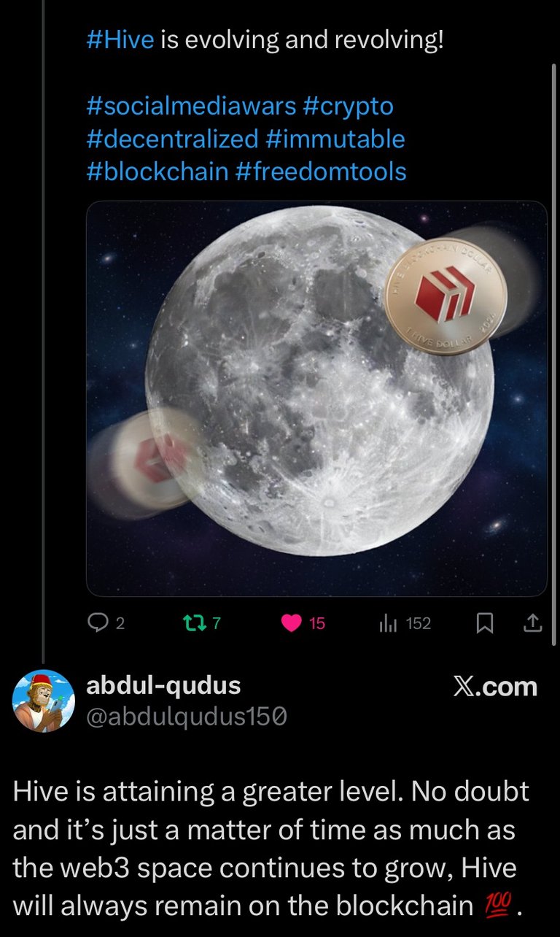Click the vertical scrollbar on right edge
This screenshot has width=560, height=937.
point(553,354)
